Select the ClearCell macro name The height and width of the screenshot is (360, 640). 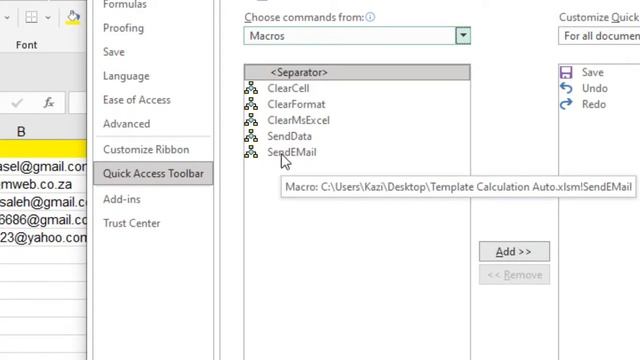(288, 88)
